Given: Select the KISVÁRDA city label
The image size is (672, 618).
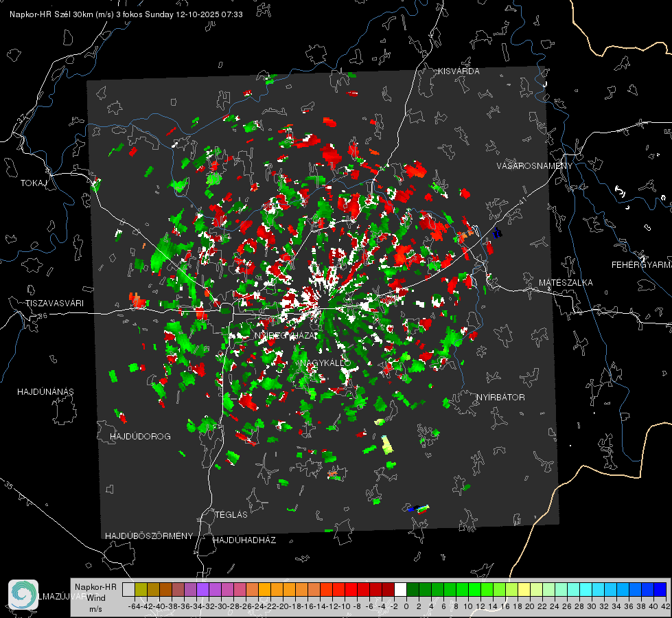Looking at the screenshot, I should pyautogui.click(x=459, y=71).
